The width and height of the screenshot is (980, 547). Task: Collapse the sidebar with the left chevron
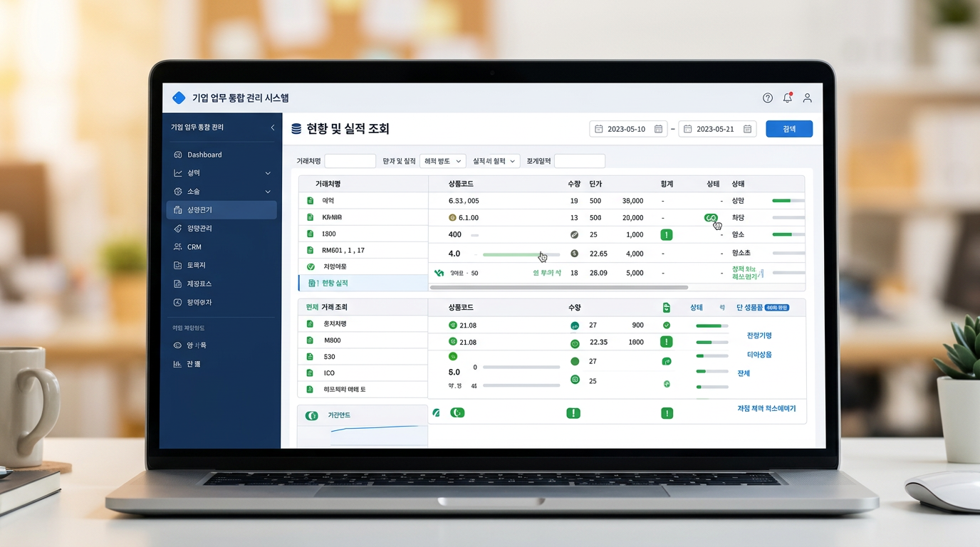coord(272,127)
